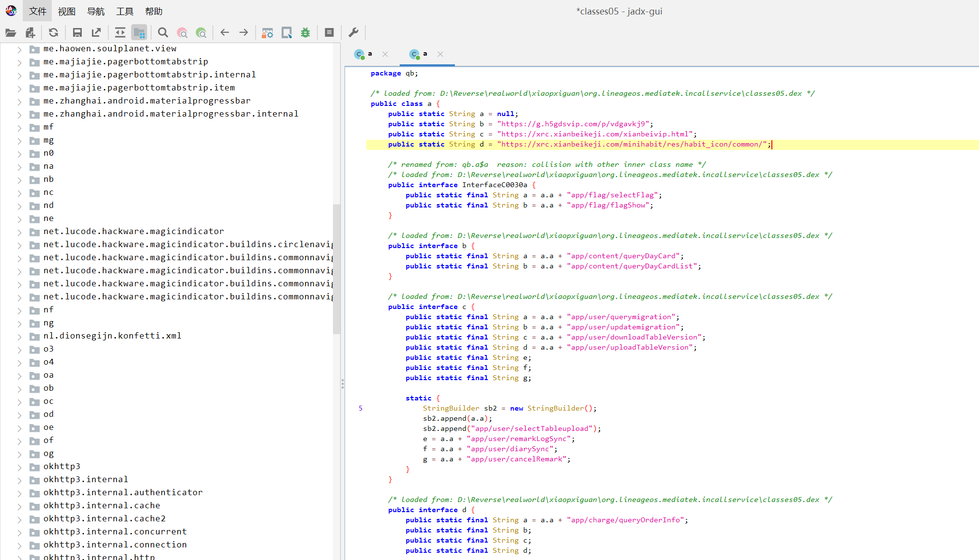This screenshot has width=979, height=560.
Task: Open the 文件 menu
Action: point(37,11)
